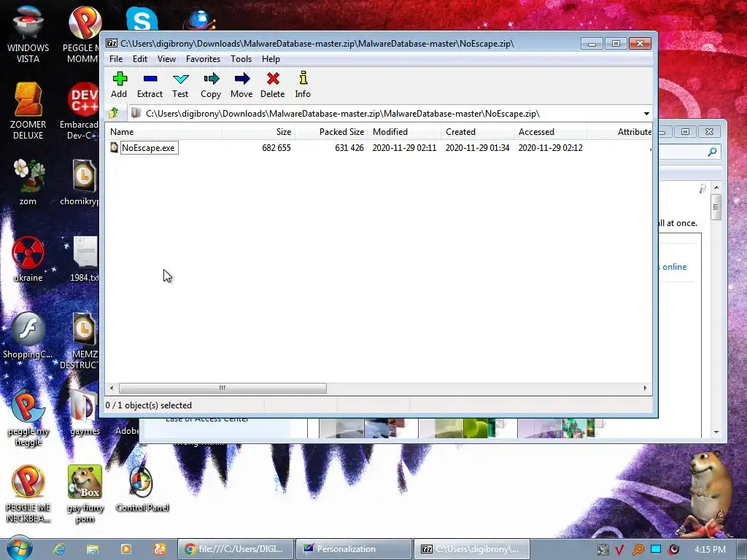Sort by the Name column header

coord(163,132)
